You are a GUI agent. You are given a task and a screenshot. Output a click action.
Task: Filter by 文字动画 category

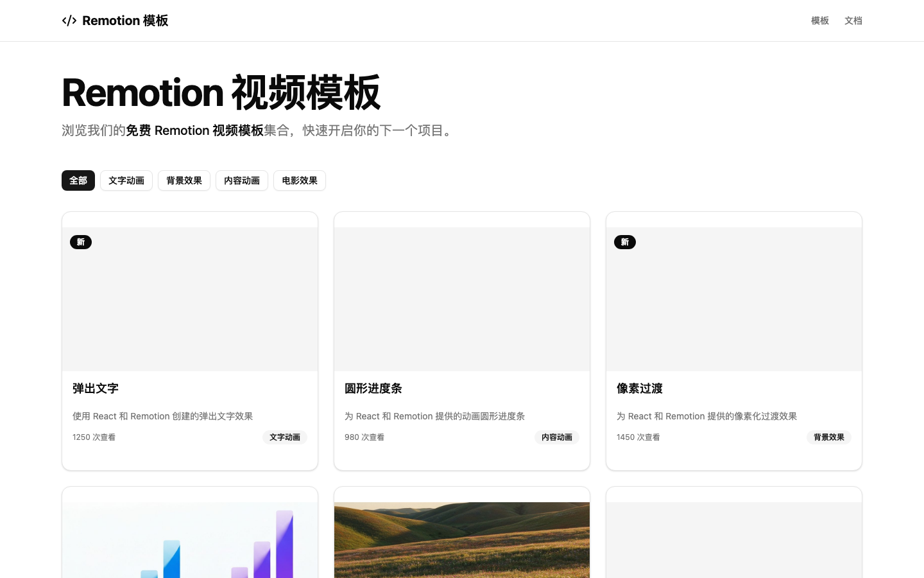[x=126, y=180]
